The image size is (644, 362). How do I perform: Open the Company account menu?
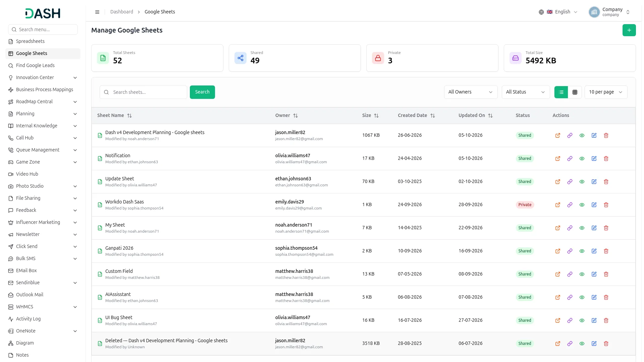pos(609,12)
